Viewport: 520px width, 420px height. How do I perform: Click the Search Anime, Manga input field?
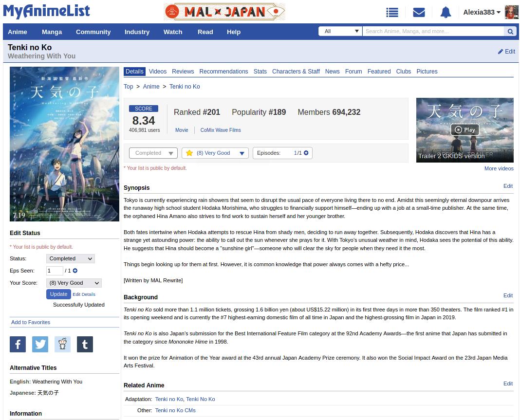pos(433,31)
